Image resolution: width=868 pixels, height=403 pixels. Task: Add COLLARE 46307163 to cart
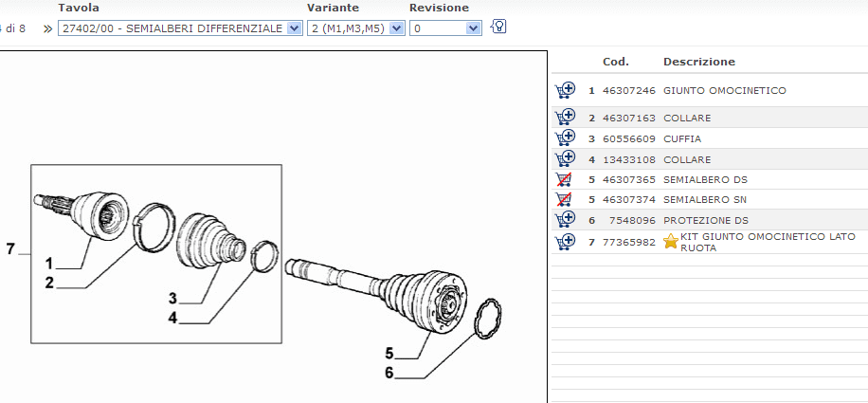tap(565, 118)
